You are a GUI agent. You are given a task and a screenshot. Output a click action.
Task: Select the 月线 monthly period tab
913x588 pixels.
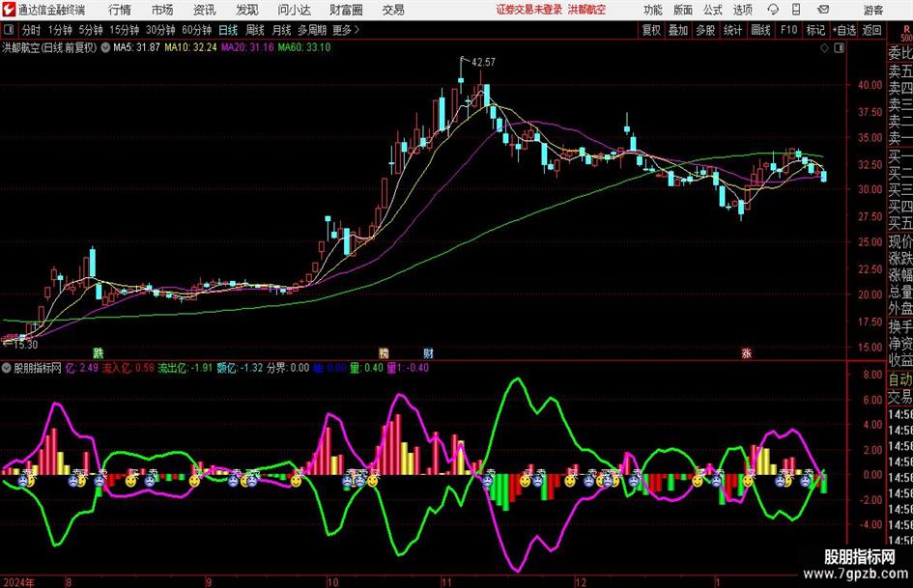point(281,30)
